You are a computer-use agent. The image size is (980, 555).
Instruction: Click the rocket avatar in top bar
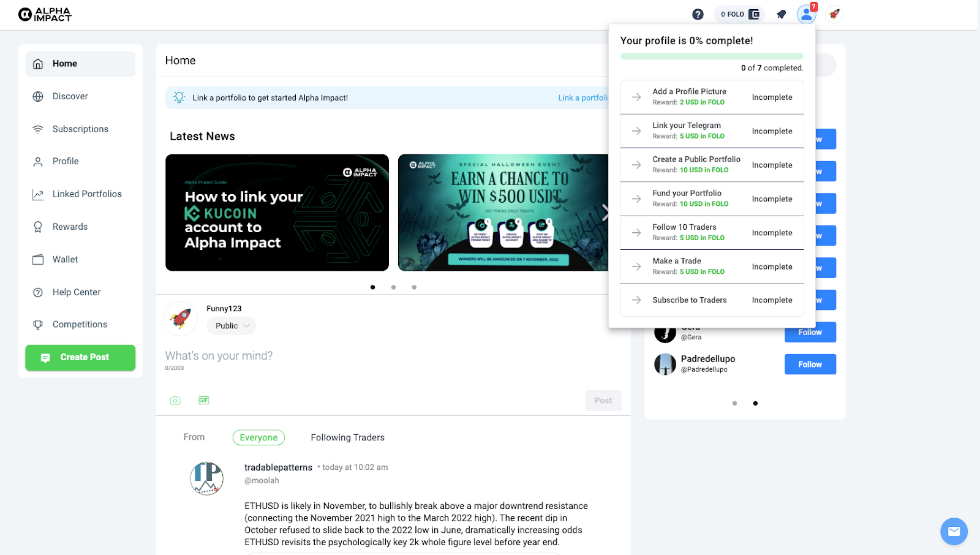point(834,14)
